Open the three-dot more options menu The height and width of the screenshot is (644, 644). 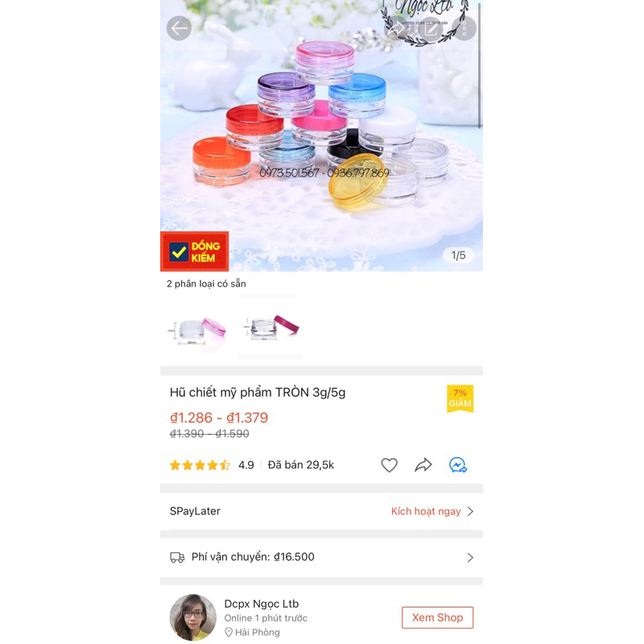[x=464, y=28]
